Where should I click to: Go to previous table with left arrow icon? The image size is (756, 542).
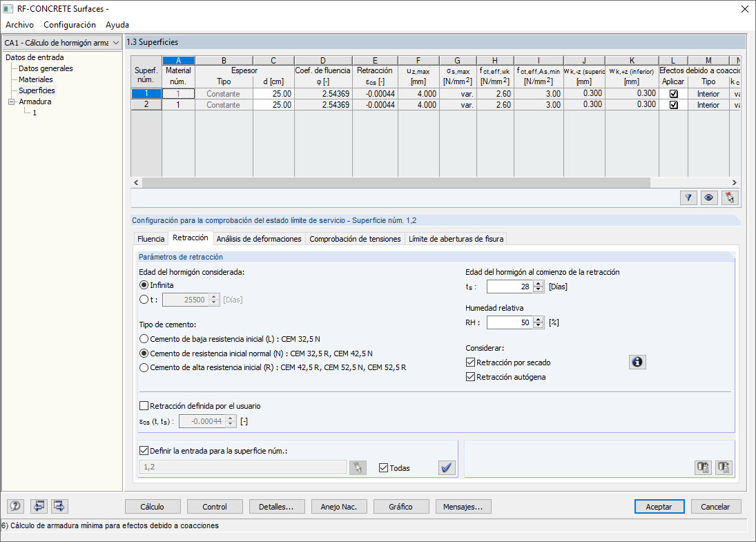point(39,506)
